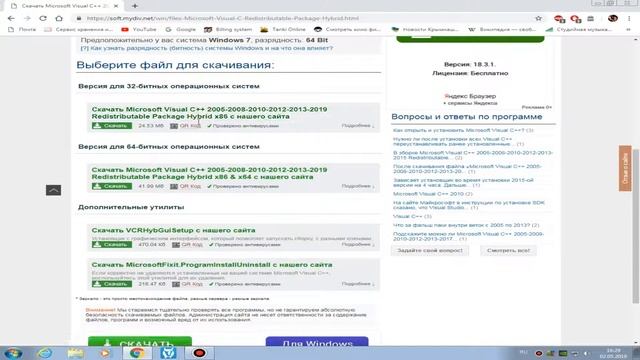This screenshot has height=360, width=640.
Task: Expand Подробнее for MicrosoftFixit utility
Action: pos(358,284)
